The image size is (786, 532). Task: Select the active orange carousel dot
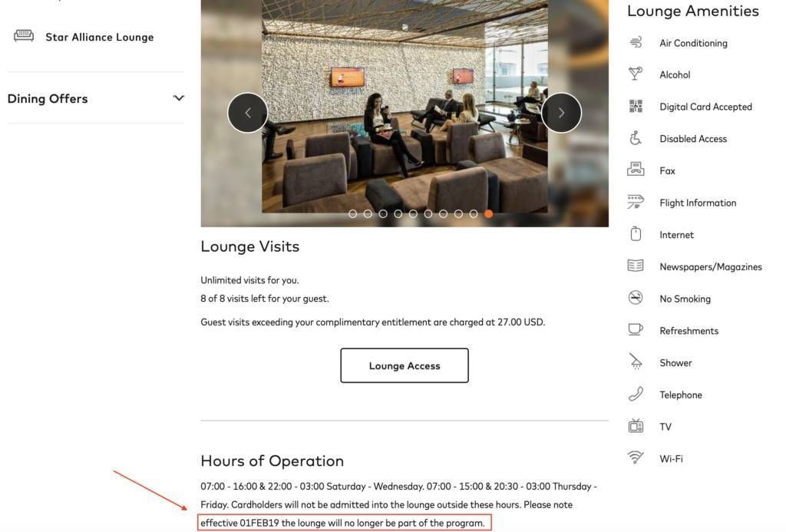point(488,213)
